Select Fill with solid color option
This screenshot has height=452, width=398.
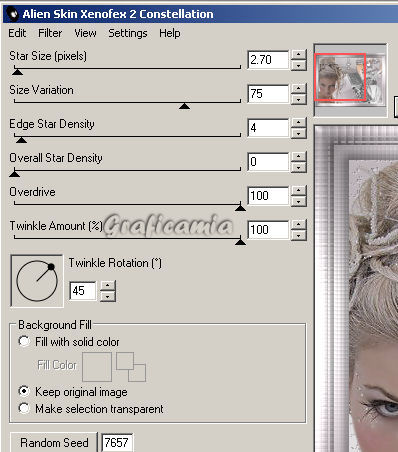pos(24,341)
